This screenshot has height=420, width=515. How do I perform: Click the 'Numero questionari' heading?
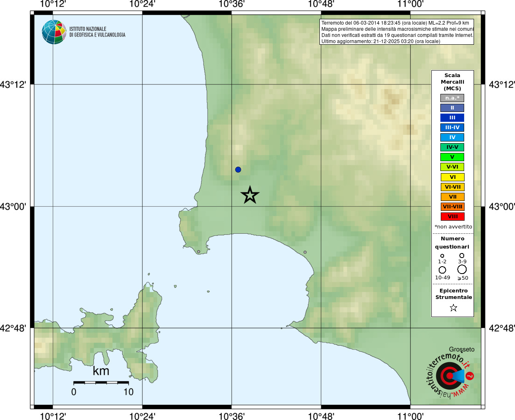point(452,243)
